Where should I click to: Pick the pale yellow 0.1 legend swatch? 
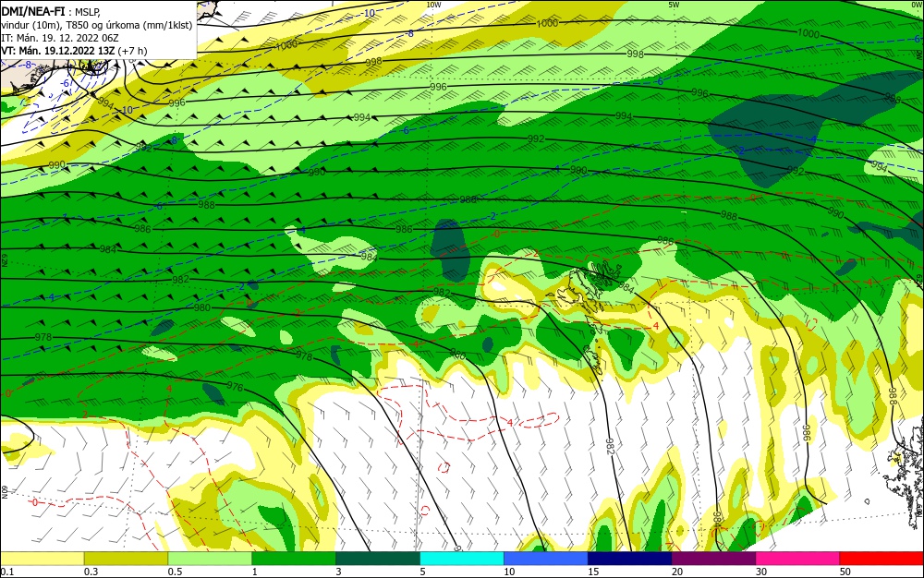click(x=43, y=559)
